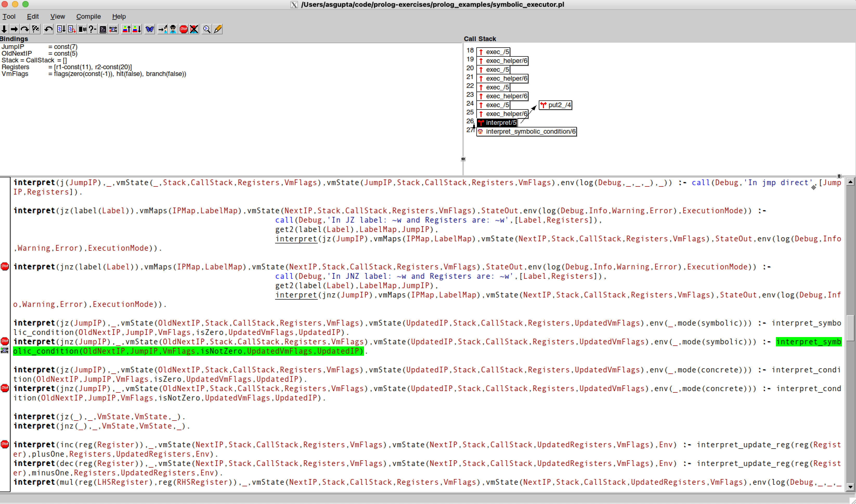Click the terminal console toolbar icon
Image resolution: width=856 pixels, height=504 pixels.
[x=103, y=29]
